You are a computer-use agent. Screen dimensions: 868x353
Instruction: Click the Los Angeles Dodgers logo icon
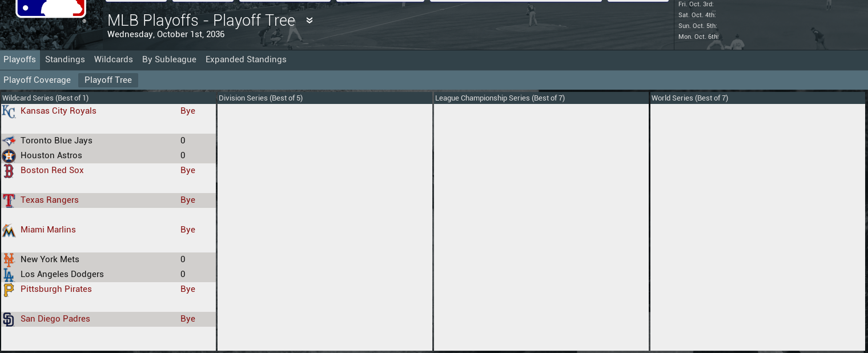9,275
